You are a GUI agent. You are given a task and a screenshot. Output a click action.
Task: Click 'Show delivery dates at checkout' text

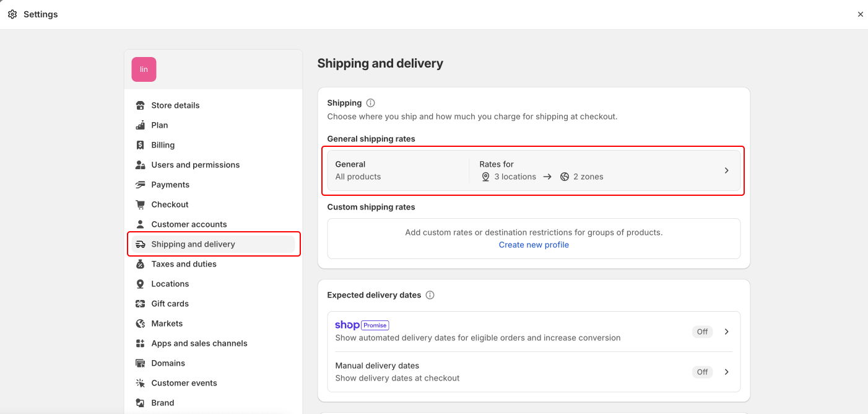click(x=397, y=378)
